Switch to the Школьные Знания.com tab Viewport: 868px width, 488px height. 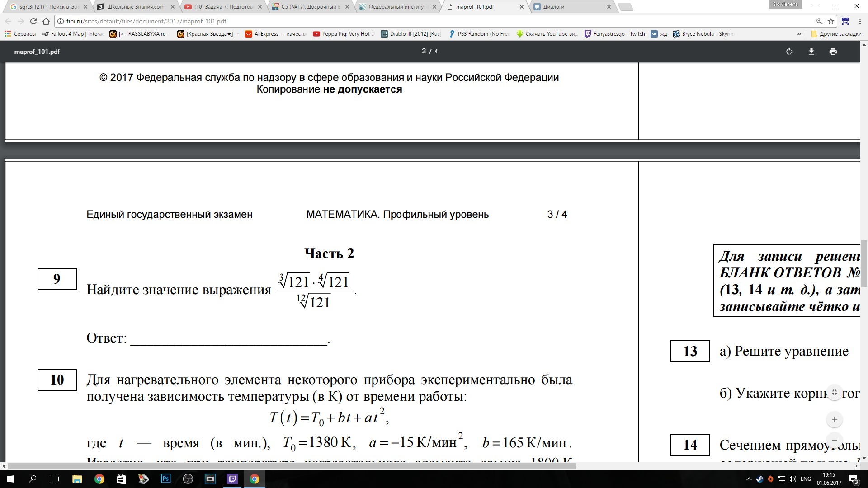135,7
